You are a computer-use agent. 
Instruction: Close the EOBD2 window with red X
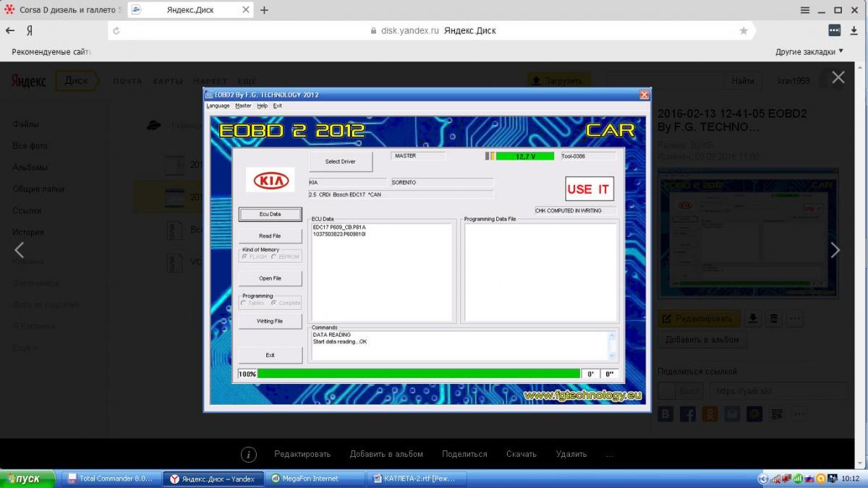coord(644,95)
